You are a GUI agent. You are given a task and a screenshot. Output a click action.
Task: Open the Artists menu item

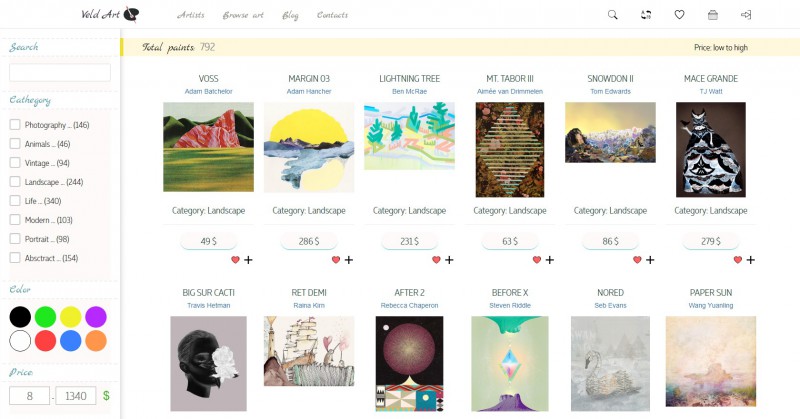tap(191, 15)
